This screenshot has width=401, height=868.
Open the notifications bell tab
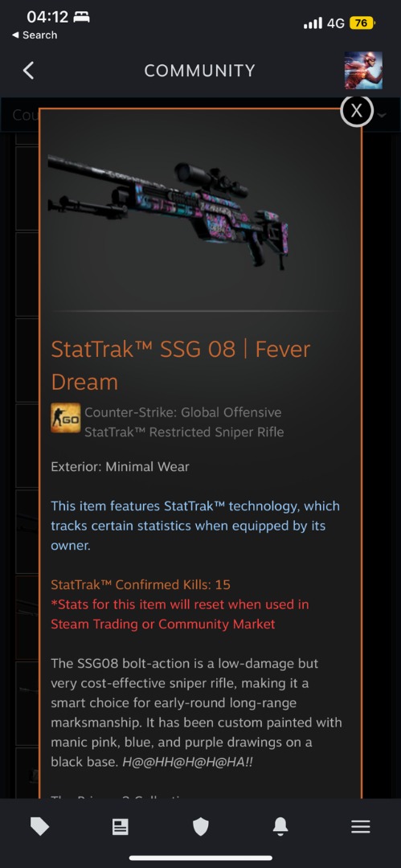280,826
